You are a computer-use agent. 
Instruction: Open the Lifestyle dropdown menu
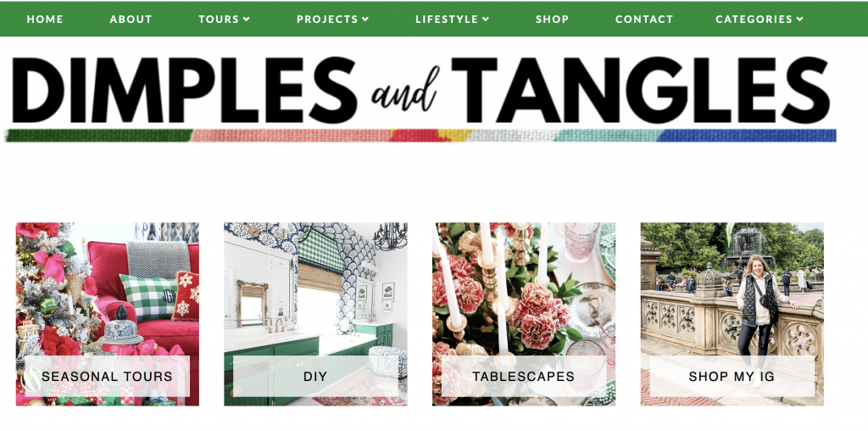point(453,19)
